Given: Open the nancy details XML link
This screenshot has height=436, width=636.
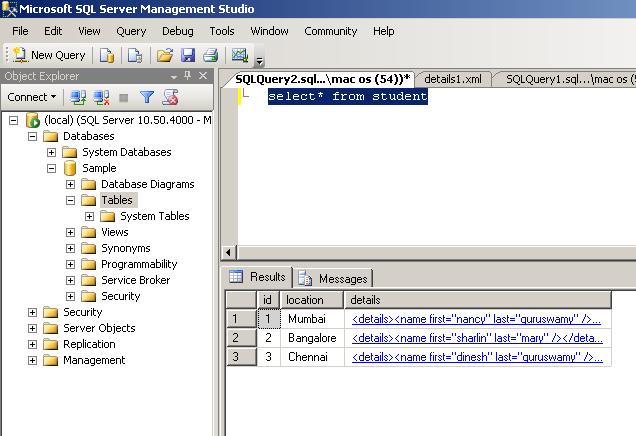Looking at the screenshot, I should click(476, 319).
